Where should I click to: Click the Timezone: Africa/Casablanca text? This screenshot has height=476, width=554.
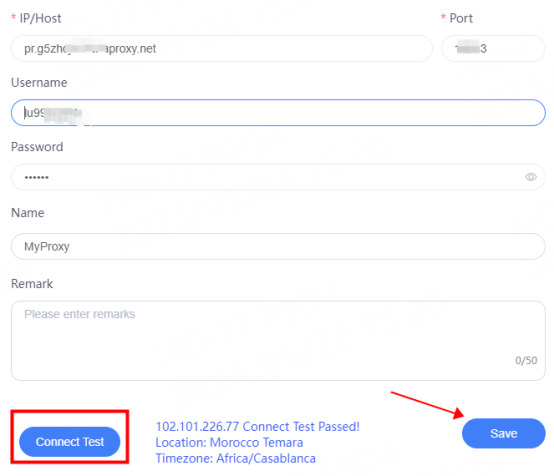236,458
